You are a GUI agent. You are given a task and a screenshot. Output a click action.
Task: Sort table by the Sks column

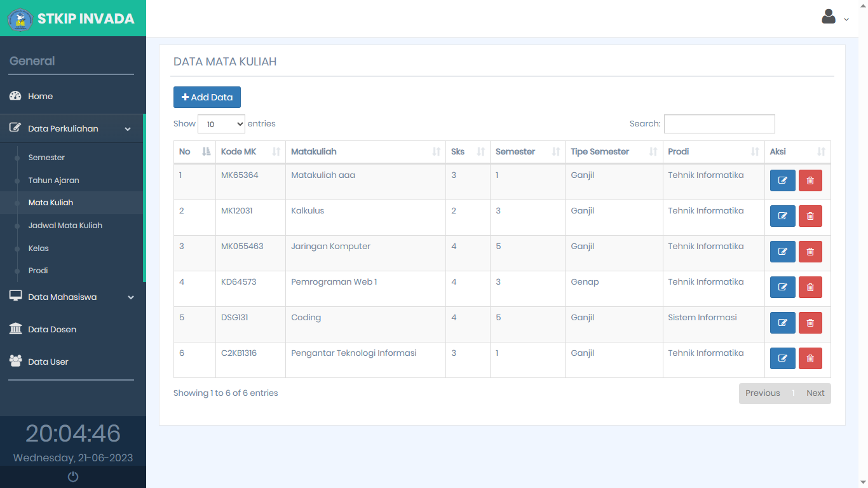pyautogui.click(x=467, y=152)
